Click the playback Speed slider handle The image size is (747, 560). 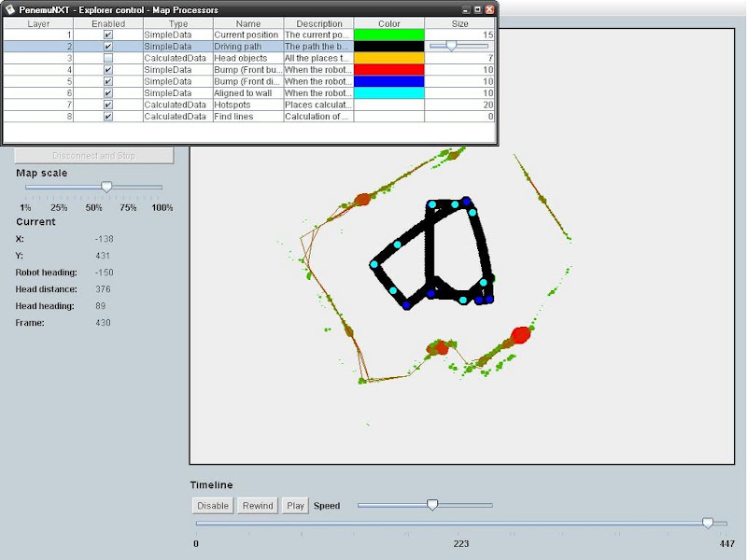click(431, 505)
